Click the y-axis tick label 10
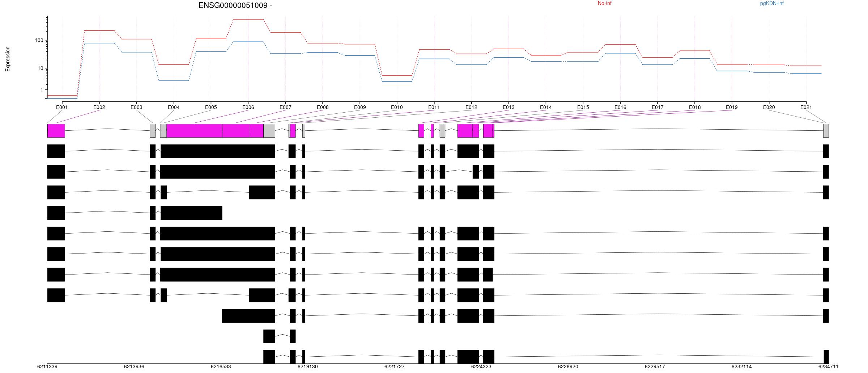 coord(40,68)
